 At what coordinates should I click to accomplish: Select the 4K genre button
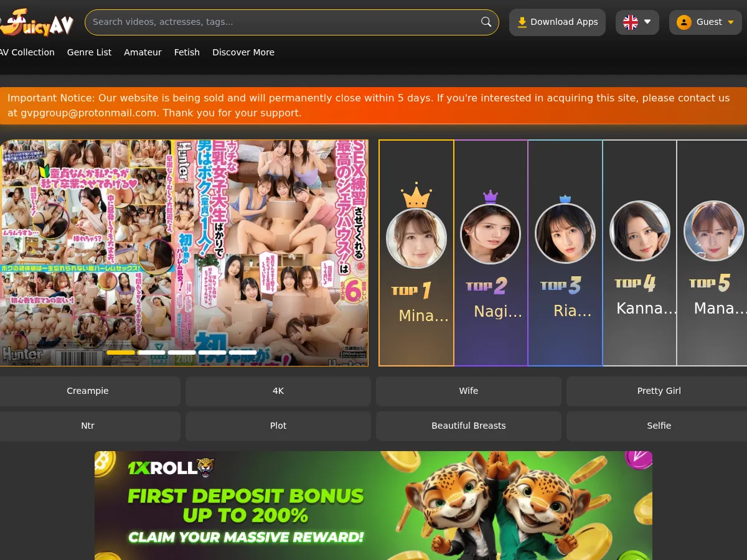(278, 391)
